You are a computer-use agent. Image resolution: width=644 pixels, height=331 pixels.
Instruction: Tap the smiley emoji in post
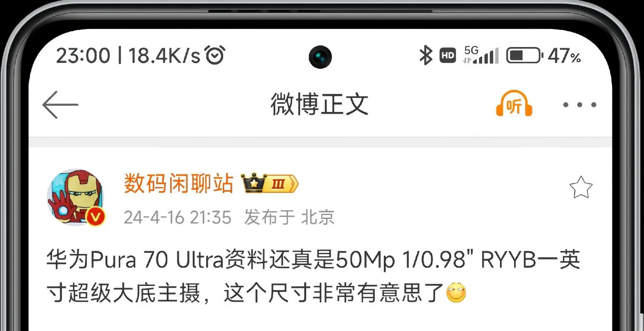point(457,293)
